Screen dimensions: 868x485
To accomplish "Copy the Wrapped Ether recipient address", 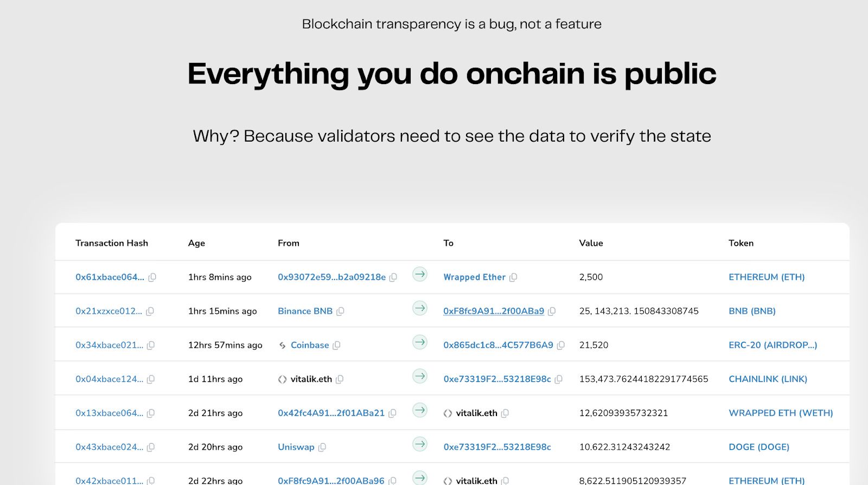I will [513, 277].
